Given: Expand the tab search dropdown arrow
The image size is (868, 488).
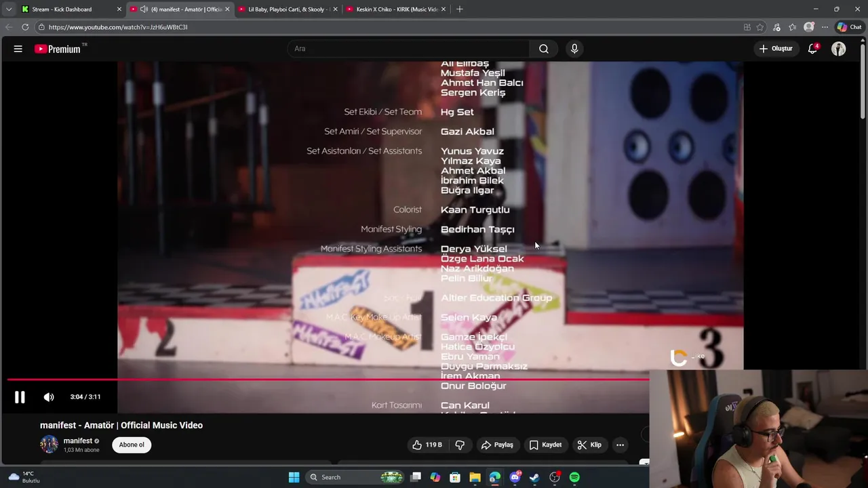Looking at the screenshot, I should (9, 9).
